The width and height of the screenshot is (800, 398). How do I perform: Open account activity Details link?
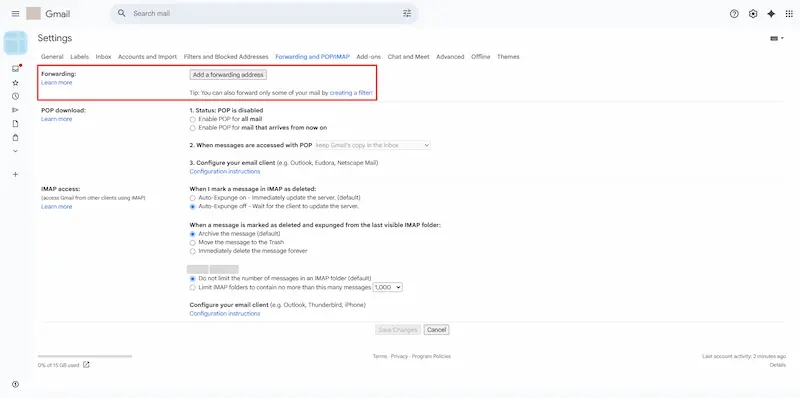click(x=778, y=365)
